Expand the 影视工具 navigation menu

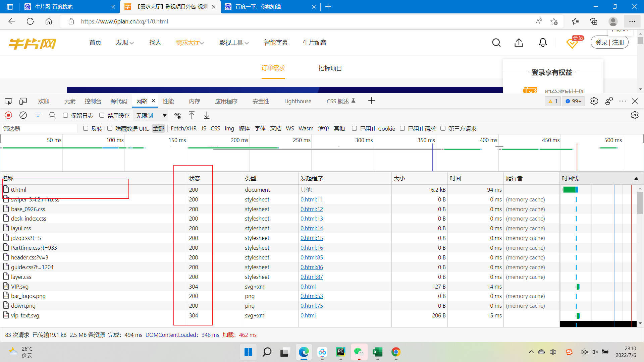234,43
